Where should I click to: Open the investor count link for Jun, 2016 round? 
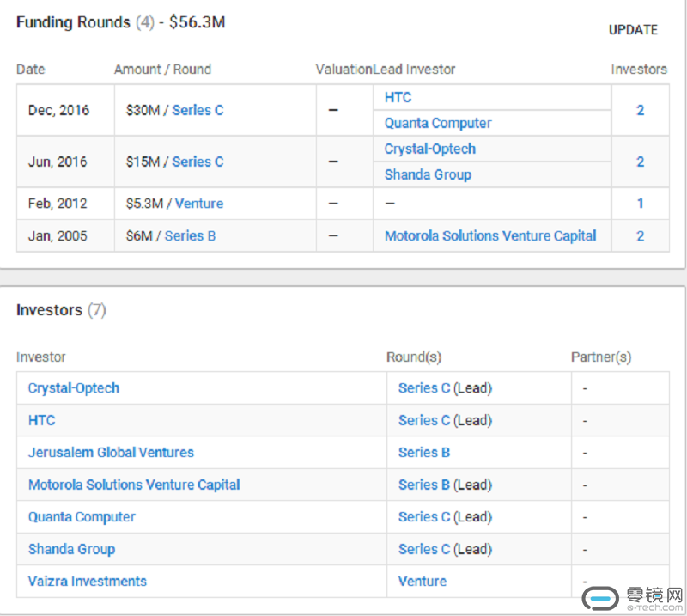[x=640, y=162]
